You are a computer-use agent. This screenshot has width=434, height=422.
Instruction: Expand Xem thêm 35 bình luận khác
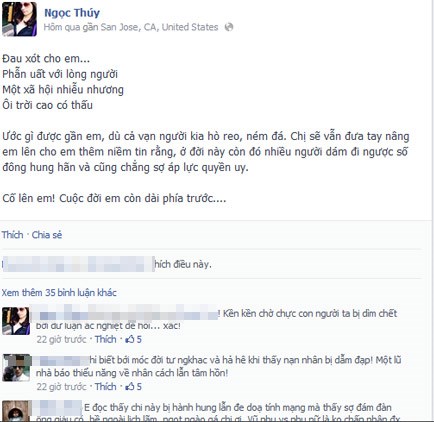[x=59, y=293]
